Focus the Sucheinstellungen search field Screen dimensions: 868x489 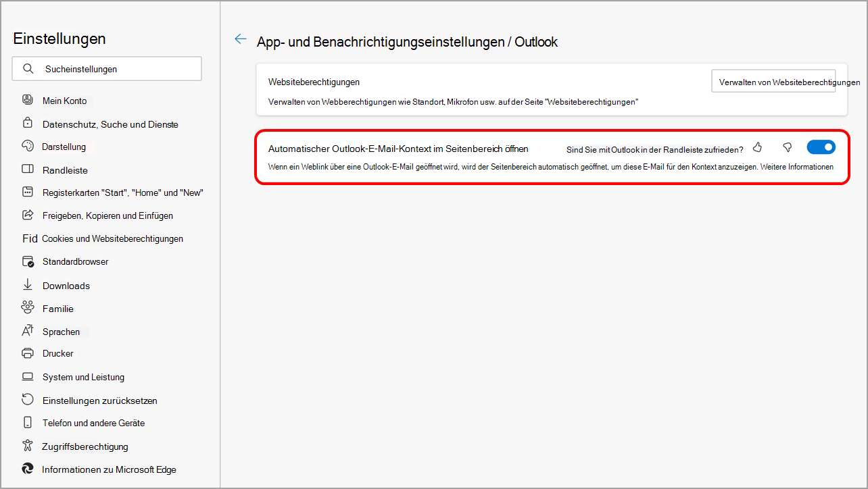[107, 69]
